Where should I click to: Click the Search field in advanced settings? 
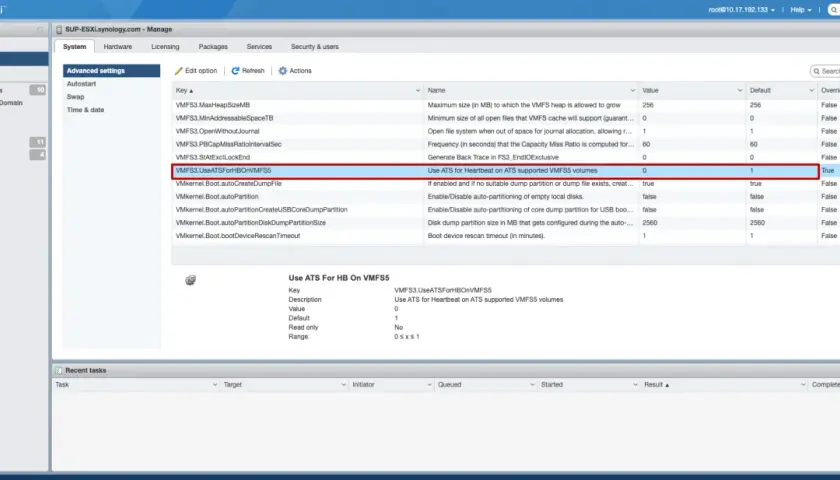825,71
